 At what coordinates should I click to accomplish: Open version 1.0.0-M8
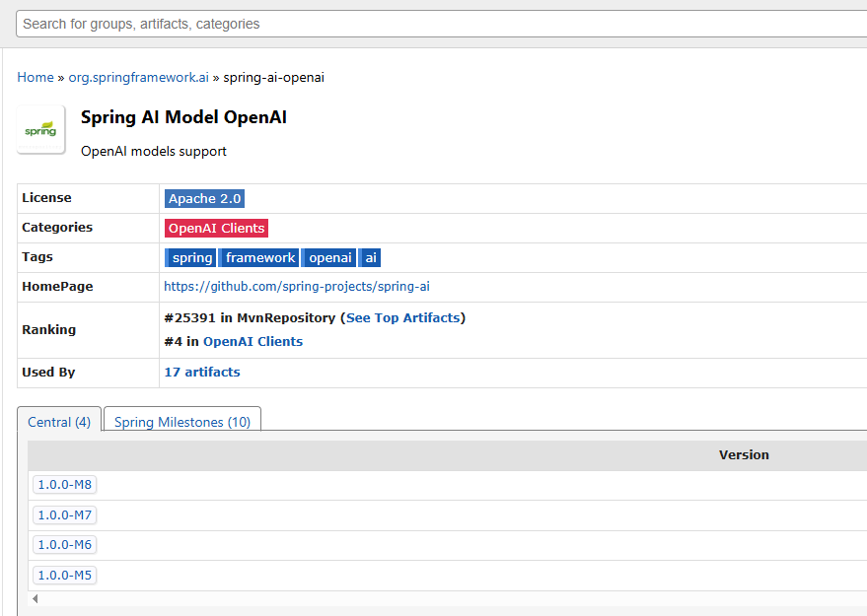65,485
